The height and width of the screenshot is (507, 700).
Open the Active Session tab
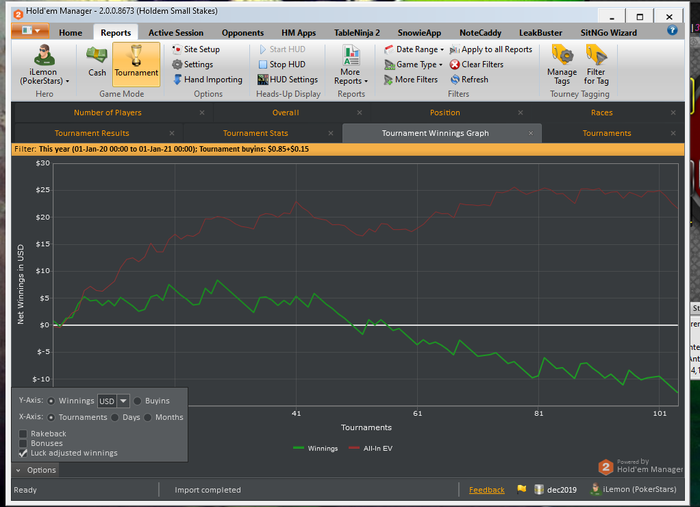(176, 33)
